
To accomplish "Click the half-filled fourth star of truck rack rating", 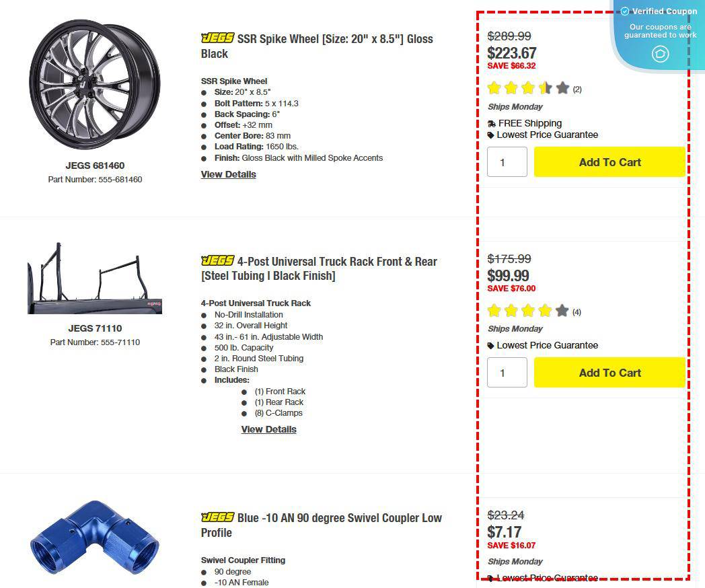I will click(546, 311).
